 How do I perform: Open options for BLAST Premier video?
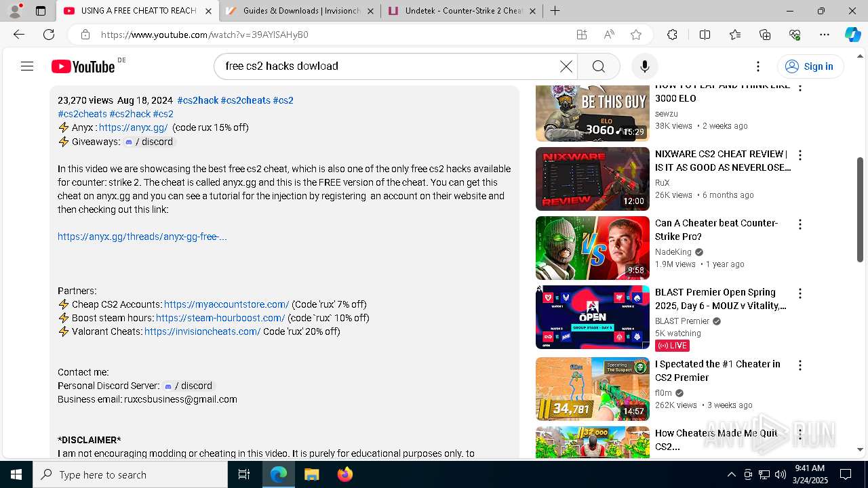point(800,293)
